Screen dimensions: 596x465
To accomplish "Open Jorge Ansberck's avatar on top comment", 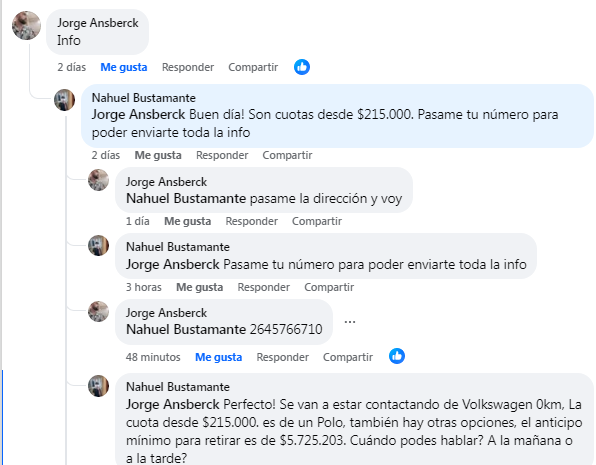I will 26,25.
